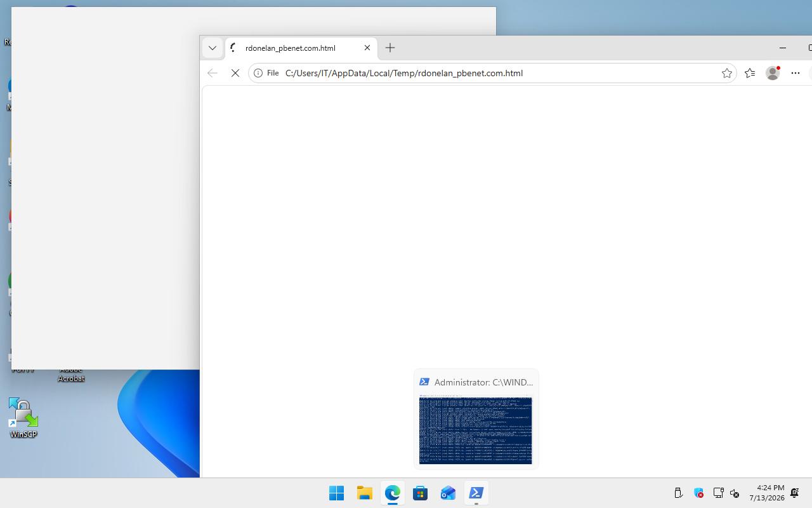Close the rdonelan_pbenet.com.html tab
Image resolution: width=812 pixels, height=508 pixels.
[367, 48]
